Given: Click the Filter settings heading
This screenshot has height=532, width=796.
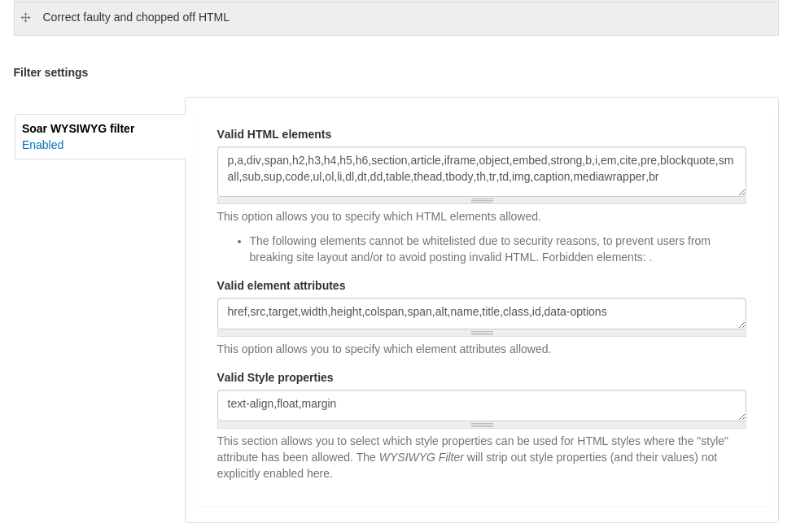Looking at the screenshot, I should point(50,72).
